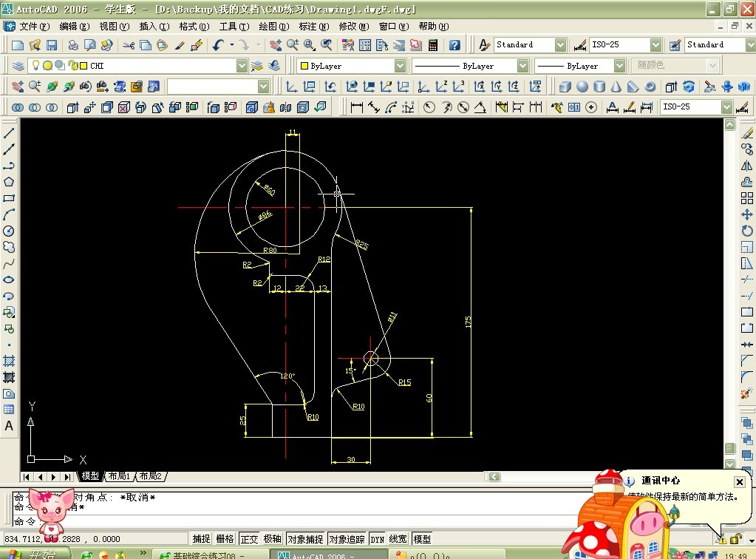Open the 标注(N) menu
Screen dimensions: 756x559
point(314,27)
